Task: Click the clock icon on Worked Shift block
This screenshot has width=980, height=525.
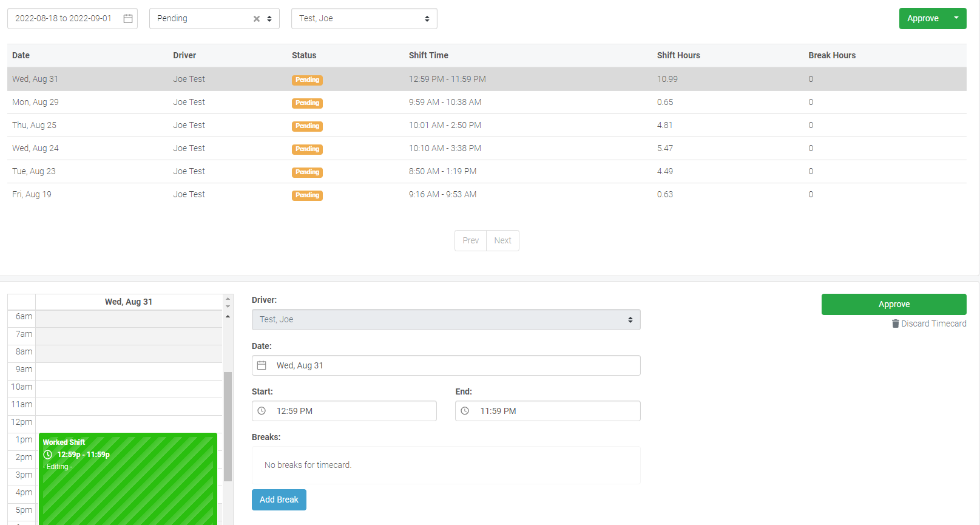Action: pyautogui.click(x=48, y=455)
